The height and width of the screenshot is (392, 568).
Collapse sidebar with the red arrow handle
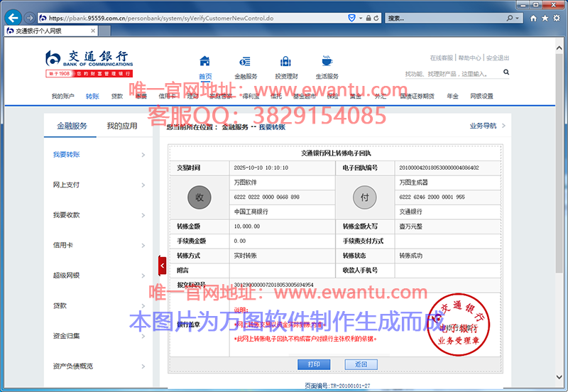163,266
